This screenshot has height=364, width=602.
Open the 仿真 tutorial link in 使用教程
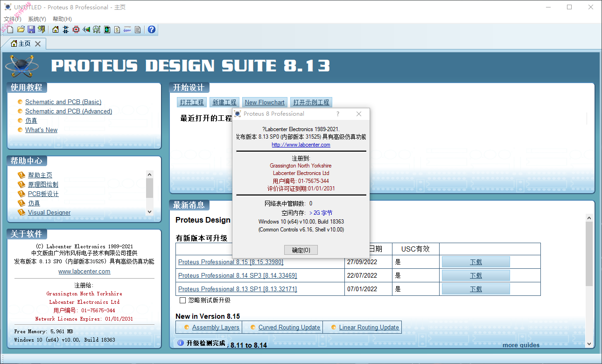pos(31,120)
